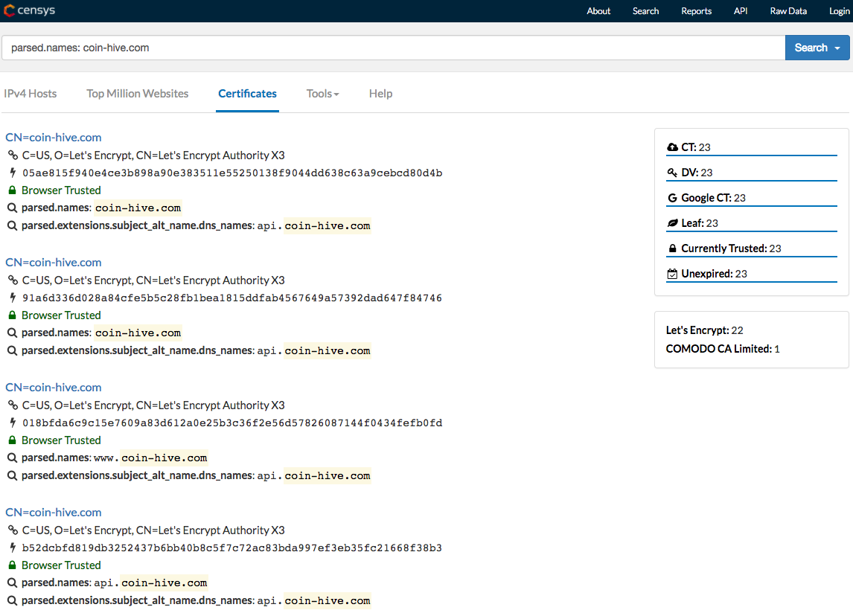Expand the Tools dropdown menu

point(322,94)
